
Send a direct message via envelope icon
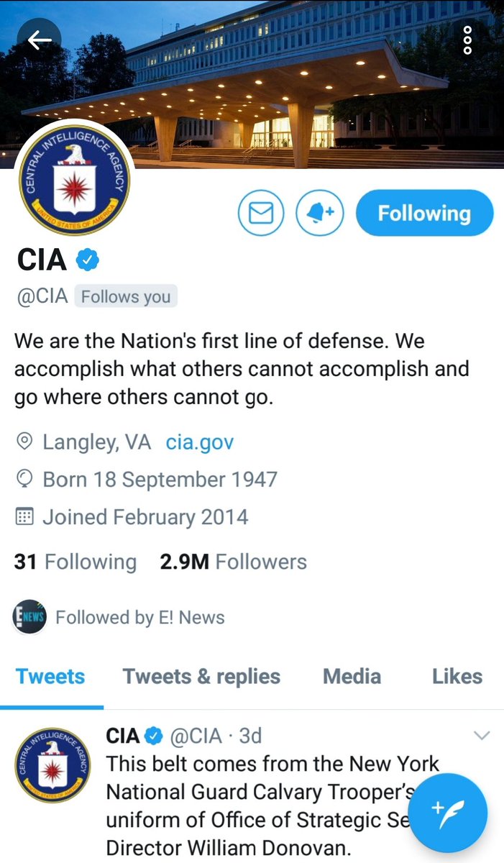[x=261, y=214]
